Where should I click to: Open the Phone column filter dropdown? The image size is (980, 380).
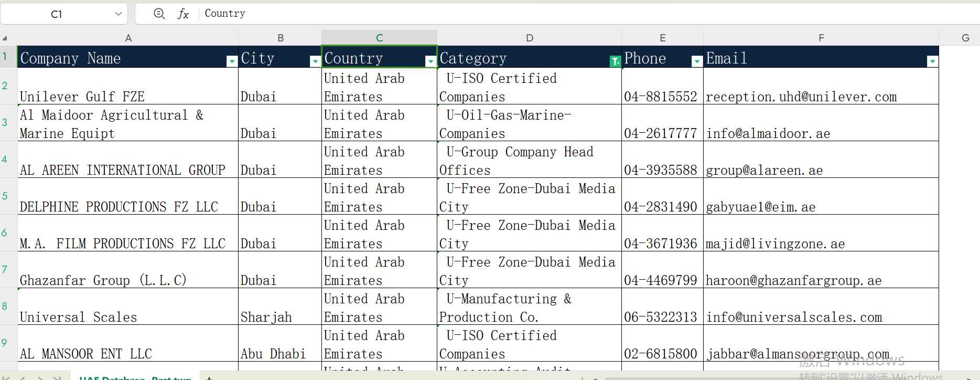[697, 61]
